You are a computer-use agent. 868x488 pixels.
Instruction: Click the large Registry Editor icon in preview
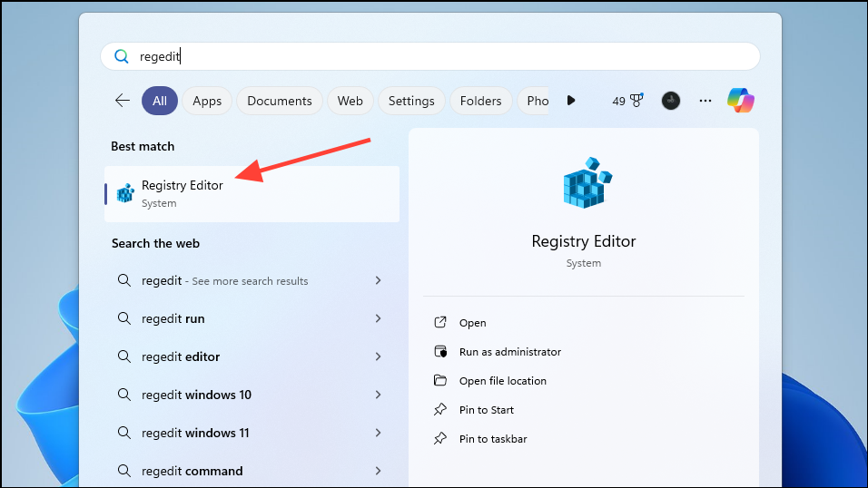tap(587, 182)
